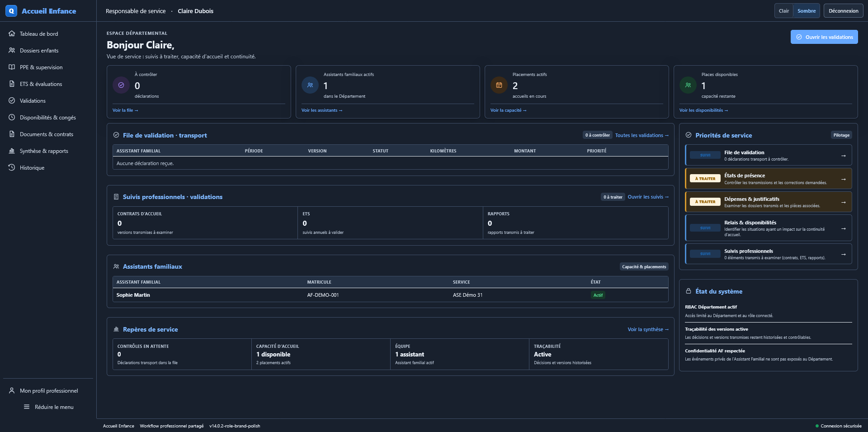This screenshot has height=432, width=868.
Task: Click the Repères de service section icon
Action: pyautogui.click(x=116, y=329)
